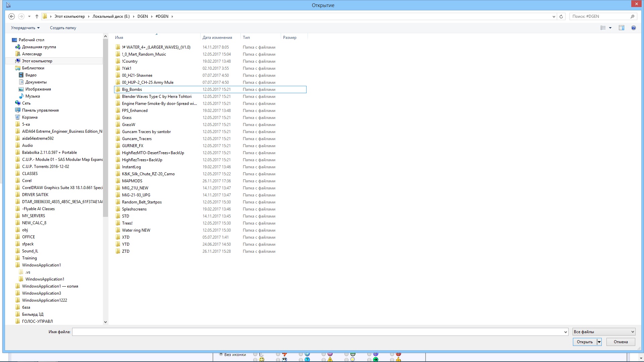
Task: Open the 'Все файлы' file type dropdown
Action: 604,332
